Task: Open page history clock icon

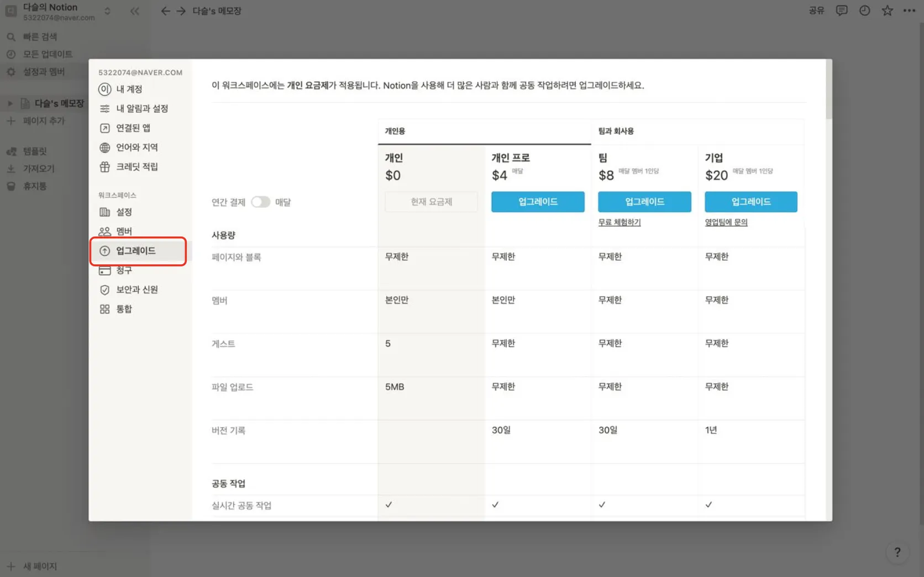Action: [865, 11]
